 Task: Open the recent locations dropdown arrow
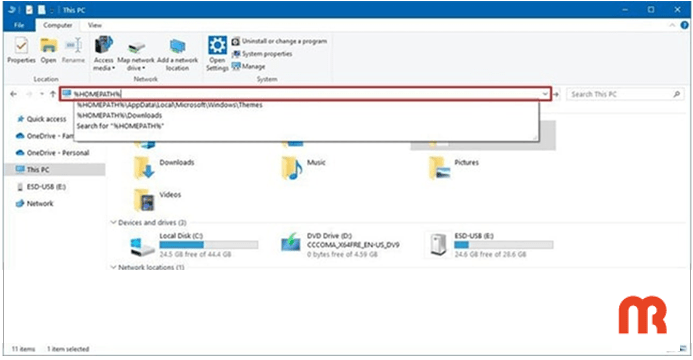42,94
